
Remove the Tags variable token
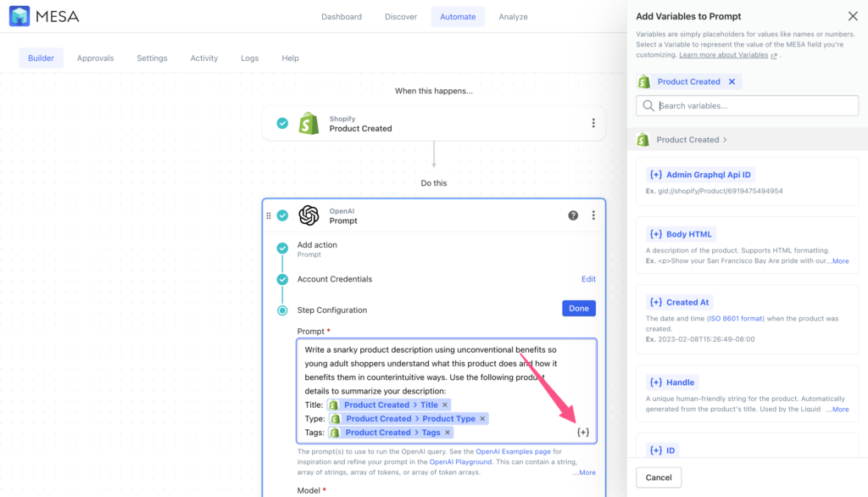[448, 433]
